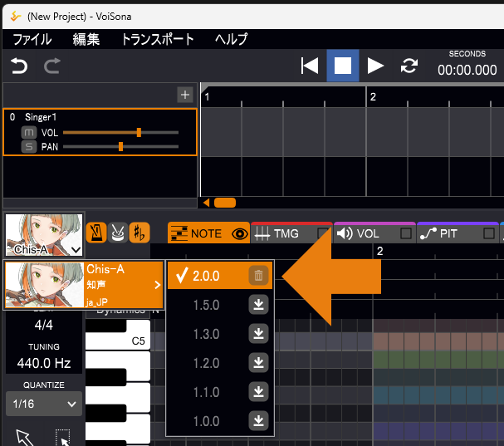Select Chis-A 知声 ja_JP voice entry
Image resolution: width=504 pixels, height=446 pixels.
84,285
